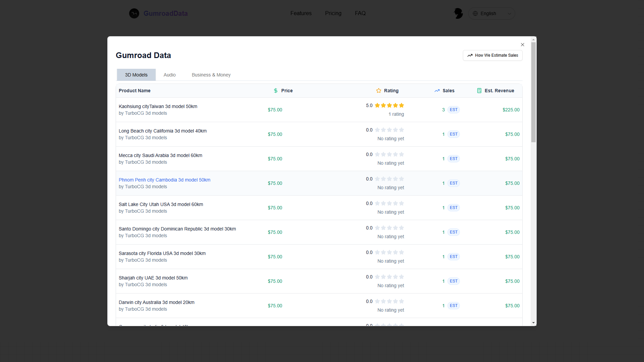
Task: Click the trending Sales column icon
Action: pos(437,91)
